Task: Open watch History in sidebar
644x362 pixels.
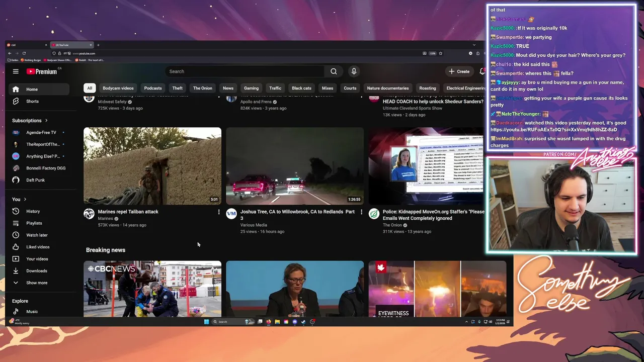Action: pos(39,211)
